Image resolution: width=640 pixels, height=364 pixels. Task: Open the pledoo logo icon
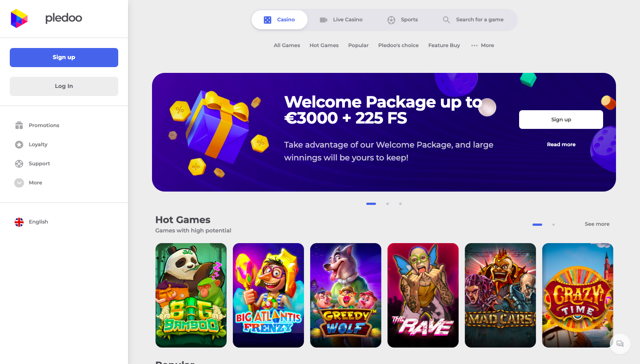19,18
